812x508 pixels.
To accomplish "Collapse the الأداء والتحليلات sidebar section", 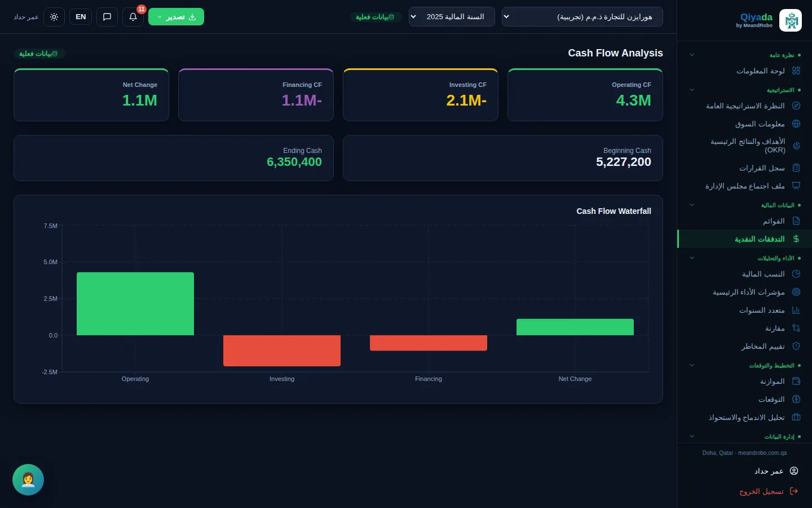I will tap(745, 258).
